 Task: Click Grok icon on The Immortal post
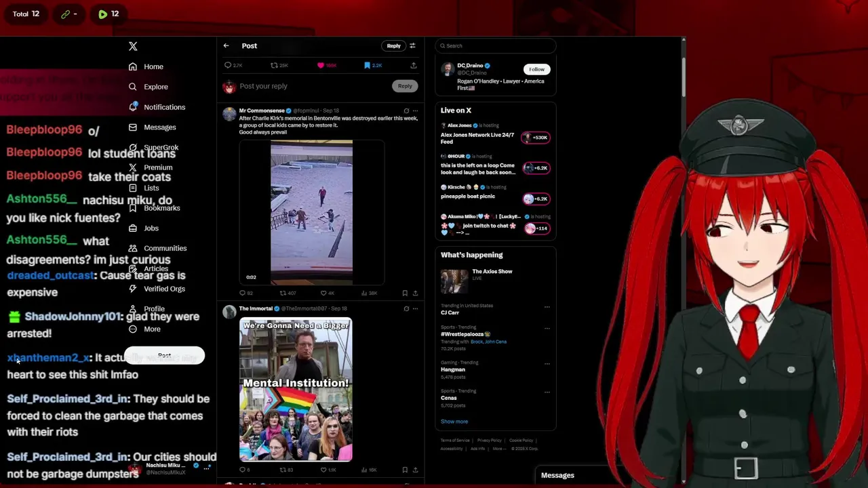[406, 308]
